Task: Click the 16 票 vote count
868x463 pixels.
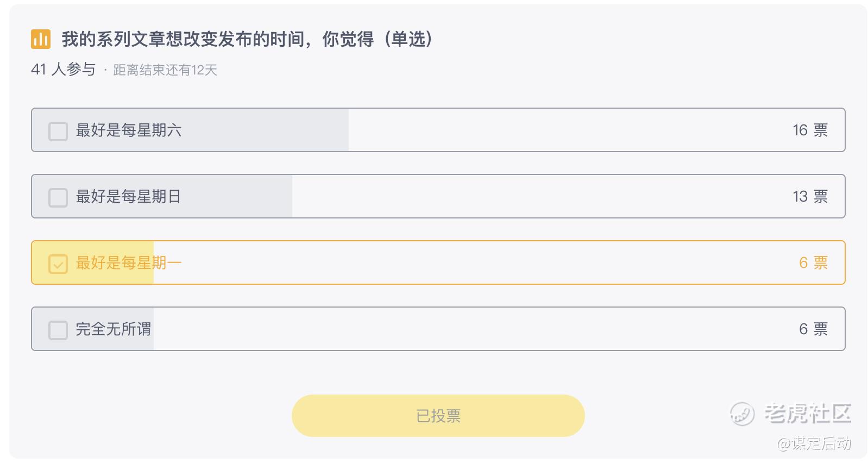Action: click(810, 130)
